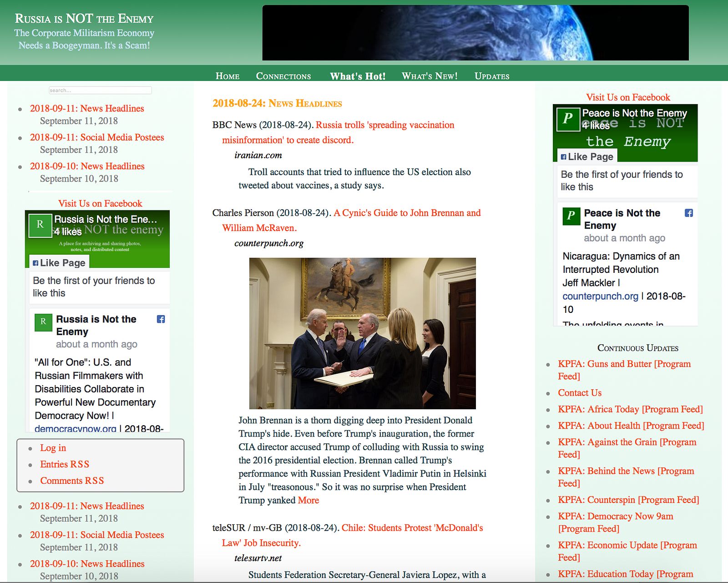The height and width of the screenshot is (583, 728).
Task: Click the Russia is Not the Enemy post author name
Action: pos(96,325)
